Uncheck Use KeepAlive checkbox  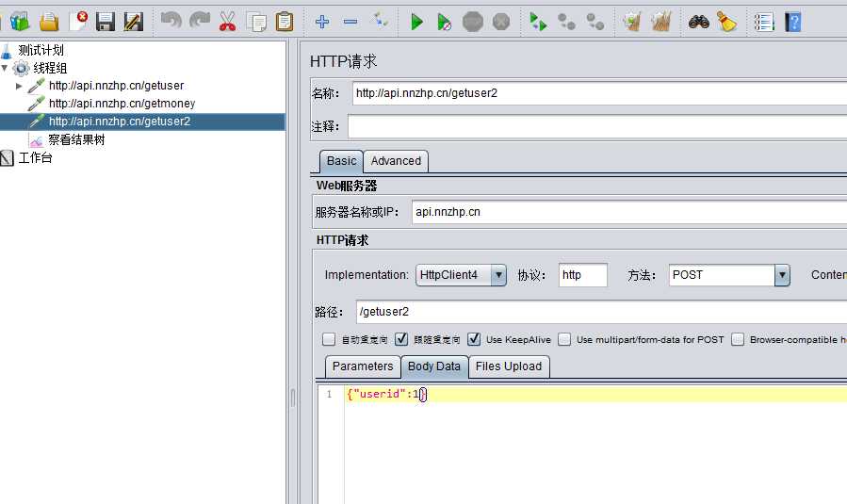pos(474,339)
